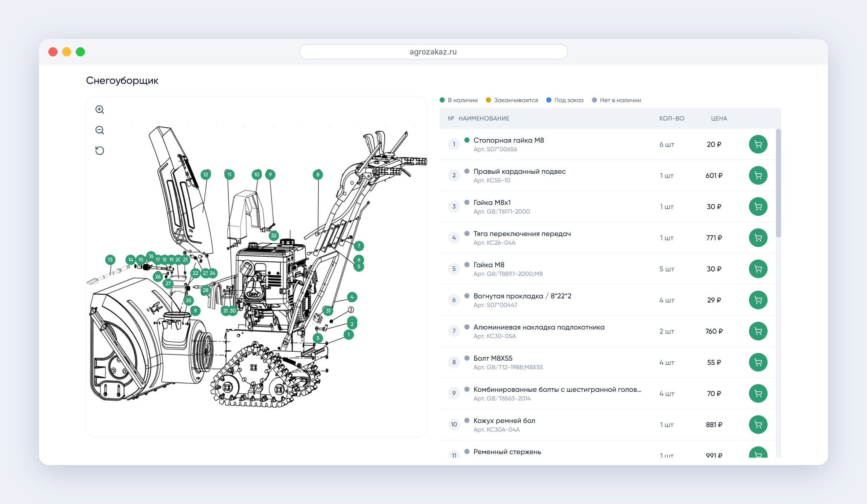Click the 'Нет в наличии' legend label
This screenshot has width=867, height=504.
click(620, 100)
